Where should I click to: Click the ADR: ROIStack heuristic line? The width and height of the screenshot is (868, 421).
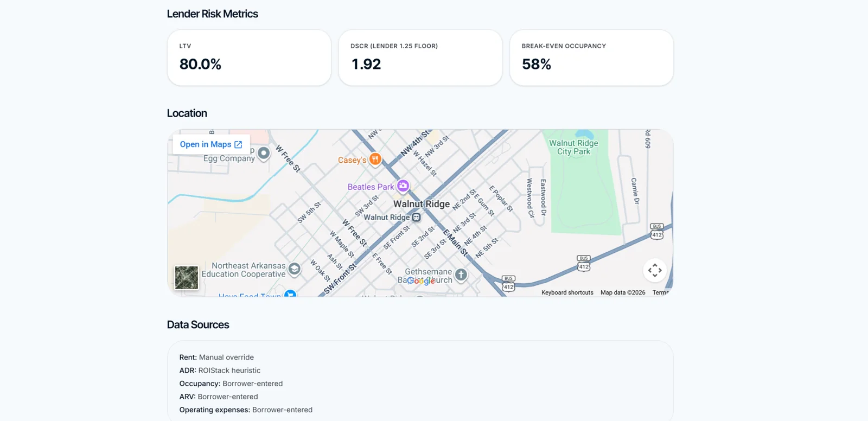tap(220, 371)
